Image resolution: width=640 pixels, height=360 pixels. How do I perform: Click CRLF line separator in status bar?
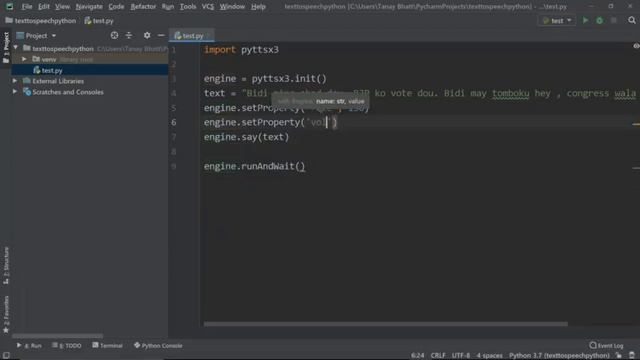click(x=438, y=356)
